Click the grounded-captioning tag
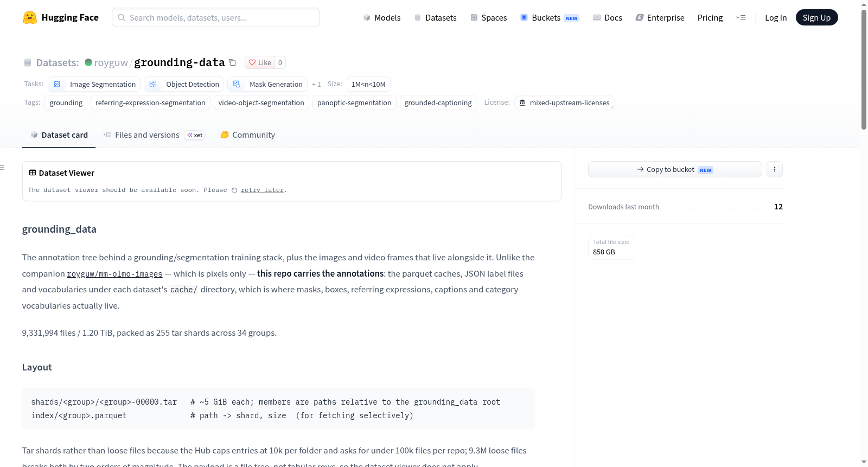This screenshot has width=868, height=467. (x=438, y=103)
